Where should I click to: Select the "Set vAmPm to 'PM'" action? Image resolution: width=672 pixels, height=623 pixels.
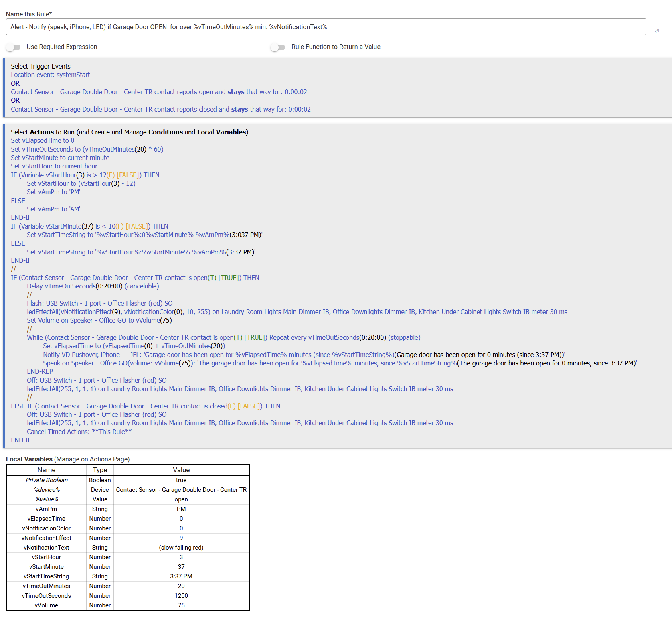tap(53, 192)
